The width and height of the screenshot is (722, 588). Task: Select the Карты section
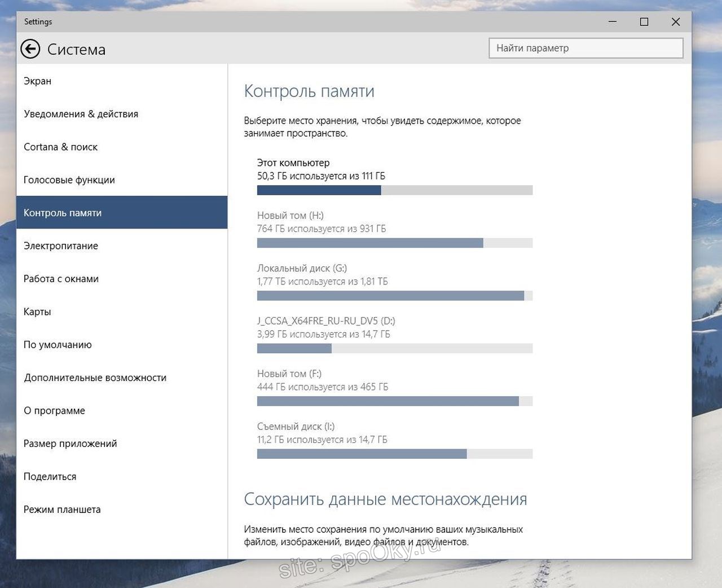tap(37, 312)
